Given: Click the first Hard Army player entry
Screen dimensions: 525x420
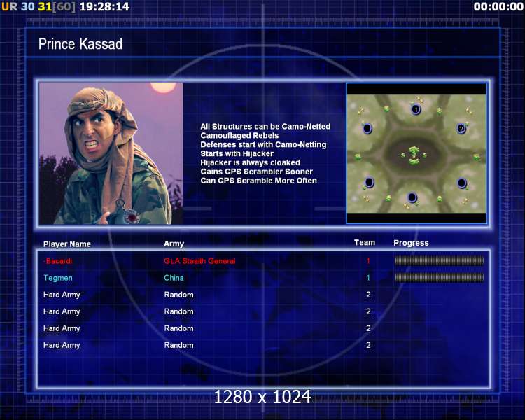Looking at the screenshot, I should pyautogui.click(x=62, y=295).
